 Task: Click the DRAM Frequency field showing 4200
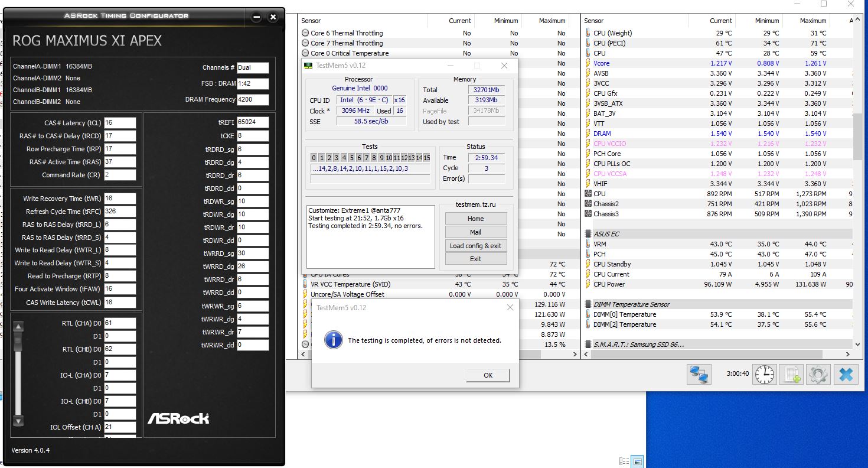pyautogui.click(x=253, y=99)
